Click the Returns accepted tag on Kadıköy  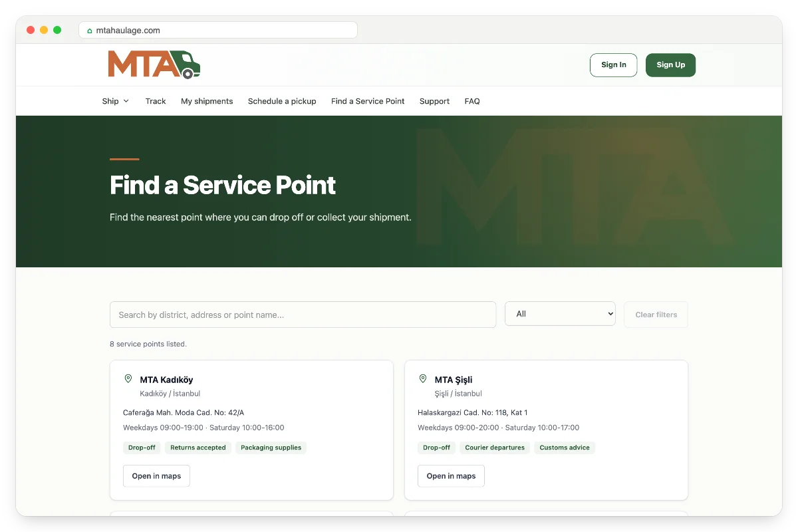click(x=198, y=448)
